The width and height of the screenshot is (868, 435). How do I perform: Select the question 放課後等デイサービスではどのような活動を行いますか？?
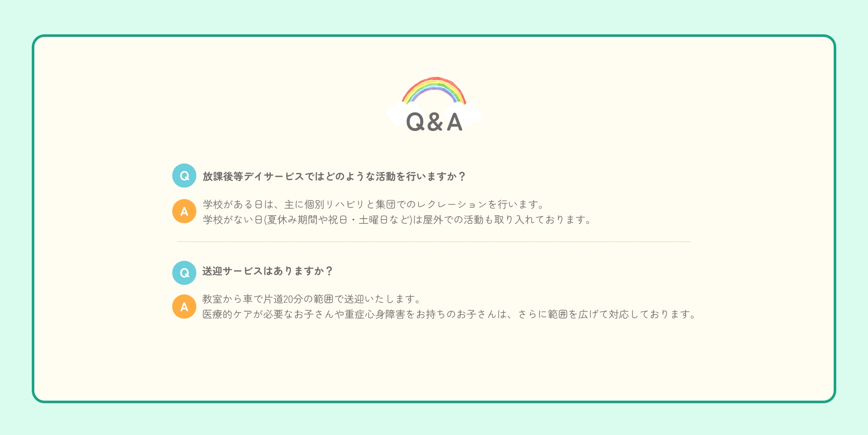tap(334, 176)
